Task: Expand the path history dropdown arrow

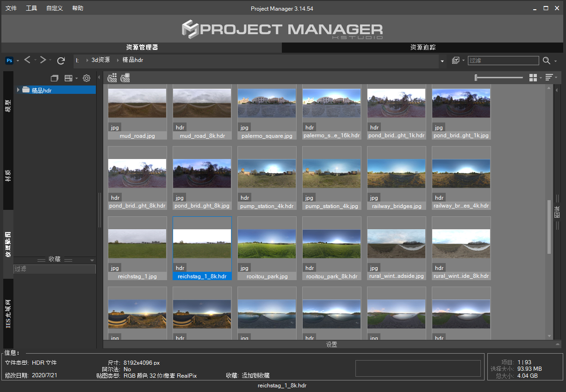Action: click(x=442, y=61)
